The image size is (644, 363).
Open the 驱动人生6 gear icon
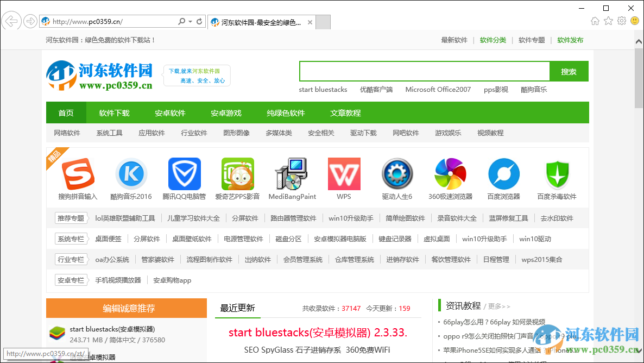click(x=397, y=173)
